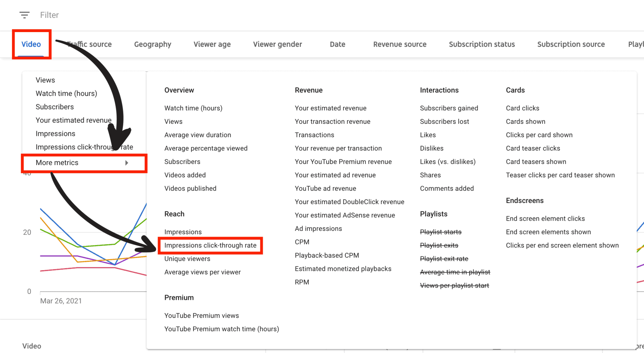The width and height of the screenshot is (644, 353).
Task: Pick Subscribers gained under Interactions
Action: 449,108
